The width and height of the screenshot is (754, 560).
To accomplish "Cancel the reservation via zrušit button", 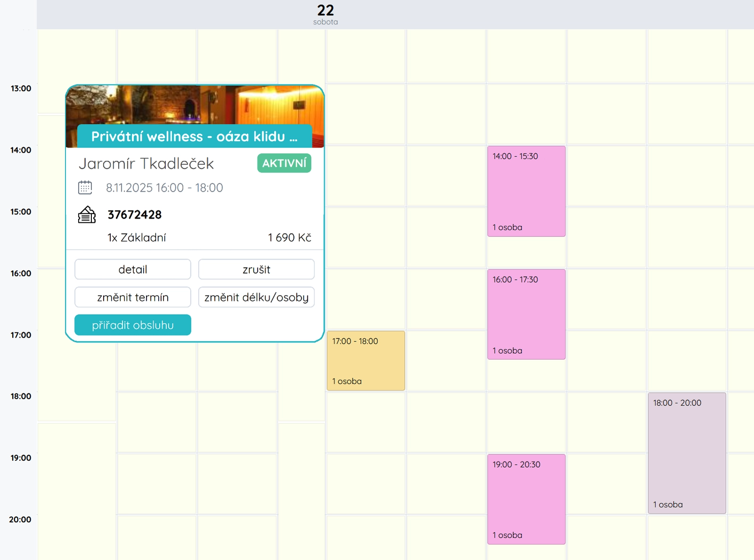I will 256,269.
